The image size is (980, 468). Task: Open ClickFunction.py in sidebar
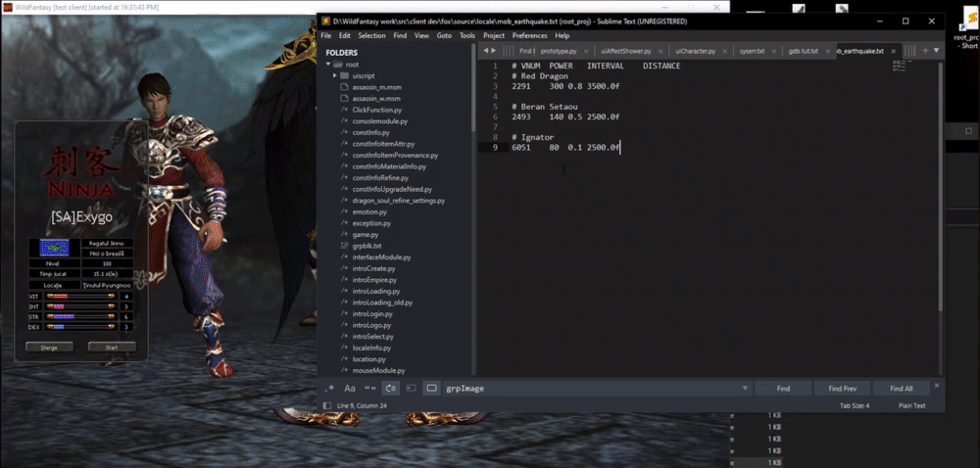pyautogui.click(x=377, y=110)
